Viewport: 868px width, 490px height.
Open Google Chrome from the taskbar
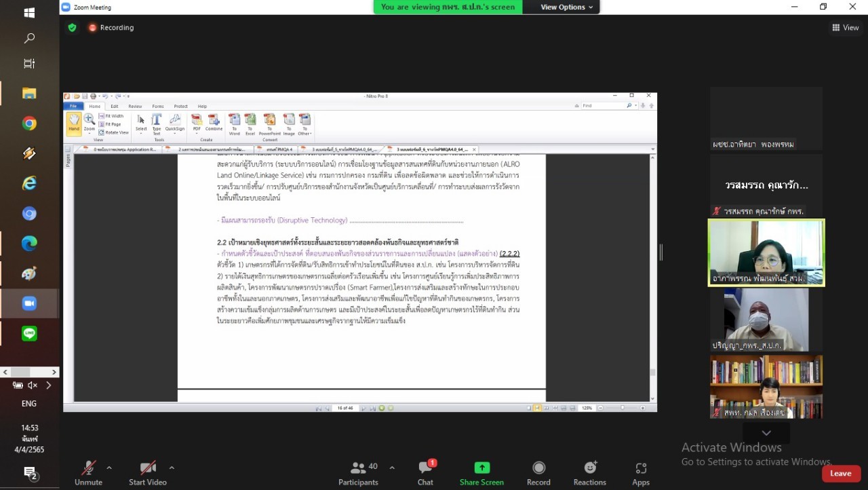[29, 124]
